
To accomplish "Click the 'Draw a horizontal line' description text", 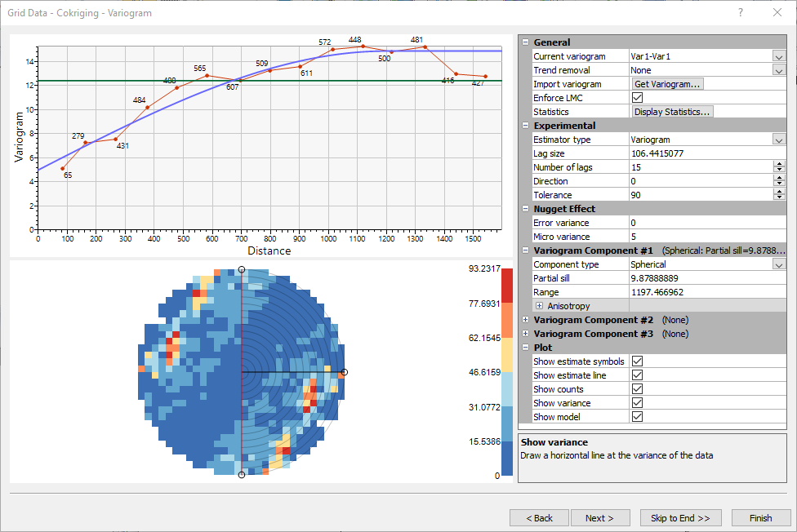I will coord(617,456).
